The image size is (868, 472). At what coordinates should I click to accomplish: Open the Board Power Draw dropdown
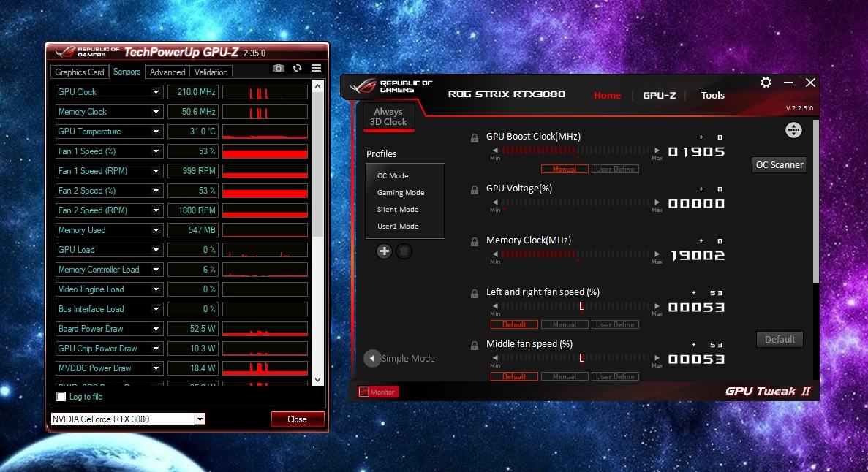point(156,329)
